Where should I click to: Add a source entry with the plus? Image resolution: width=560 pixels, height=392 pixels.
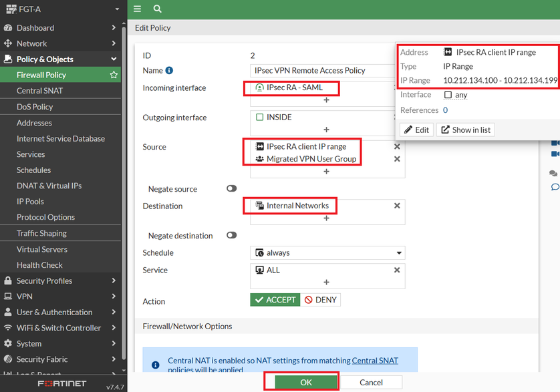[x=326, y=172]
